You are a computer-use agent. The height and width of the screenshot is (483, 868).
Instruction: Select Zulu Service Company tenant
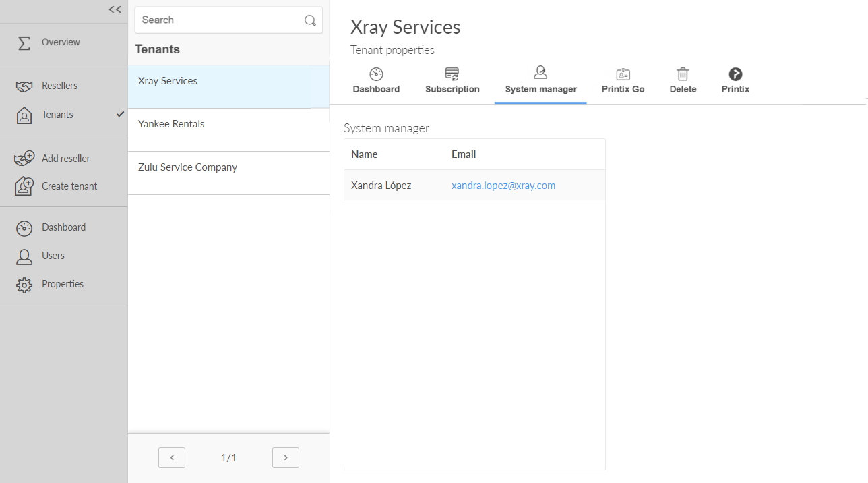coord(187,167)
